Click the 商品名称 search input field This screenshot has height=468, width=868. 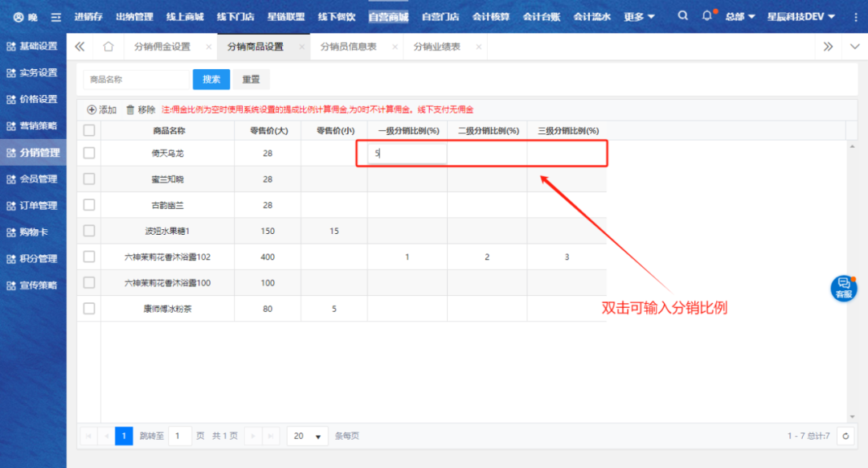pos(136,80)
